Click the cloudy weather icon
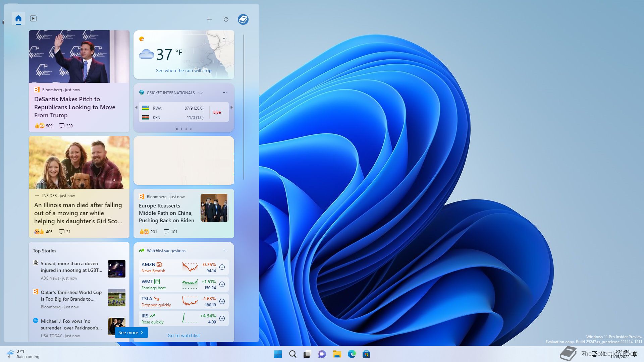Screen dimensions: 644x362 point(147,54)
